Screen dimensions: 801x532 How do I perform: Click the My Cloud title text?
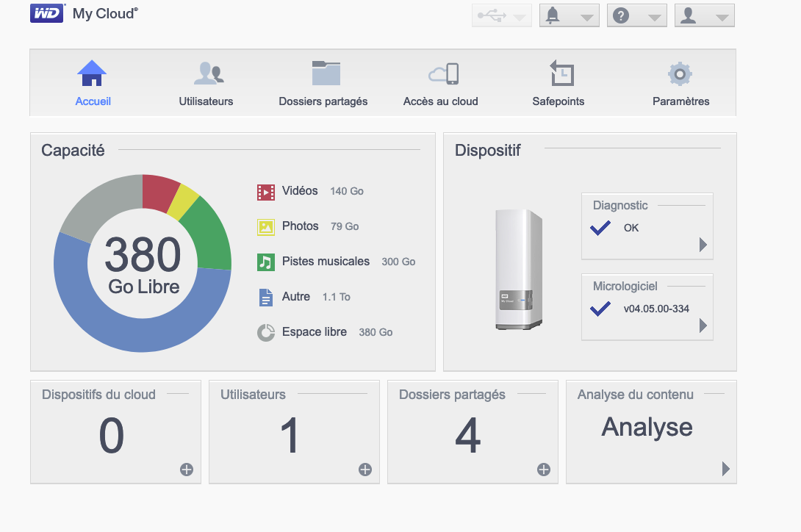[105, 13]
